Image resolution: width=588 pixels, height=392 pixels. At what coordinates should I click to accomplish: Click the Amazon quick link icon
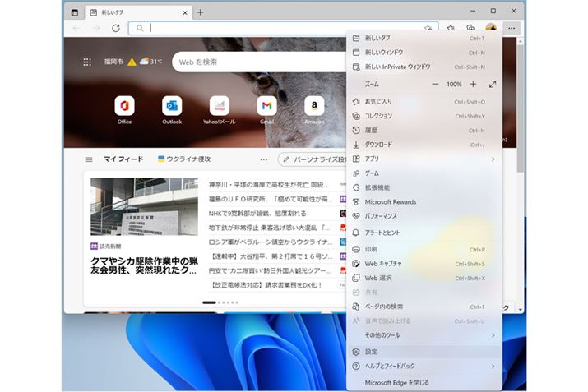314,106
